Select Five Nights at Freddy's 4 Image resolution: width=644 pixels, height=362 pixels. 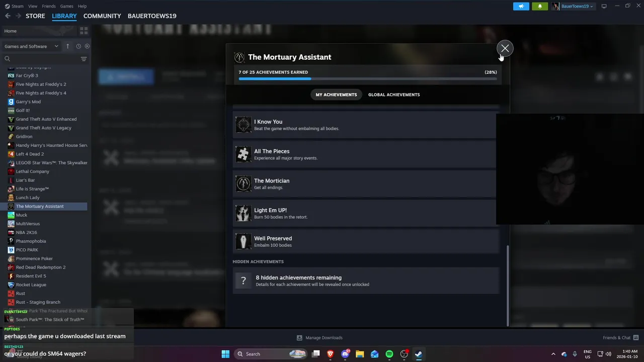pyautogui.click(x=37, y=93)
